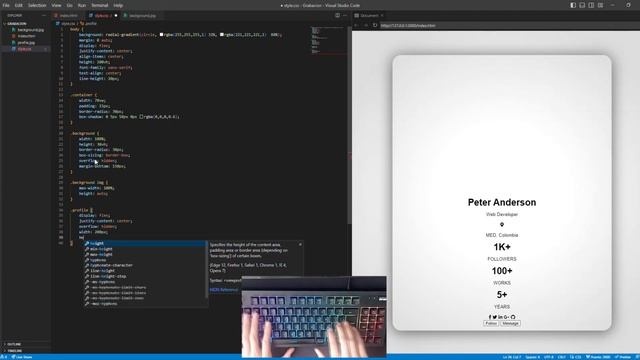This screenshot has height=360, width=640.
Task: Select the 'line-height' autocomplete suggestion
Action: click(145, 271)
